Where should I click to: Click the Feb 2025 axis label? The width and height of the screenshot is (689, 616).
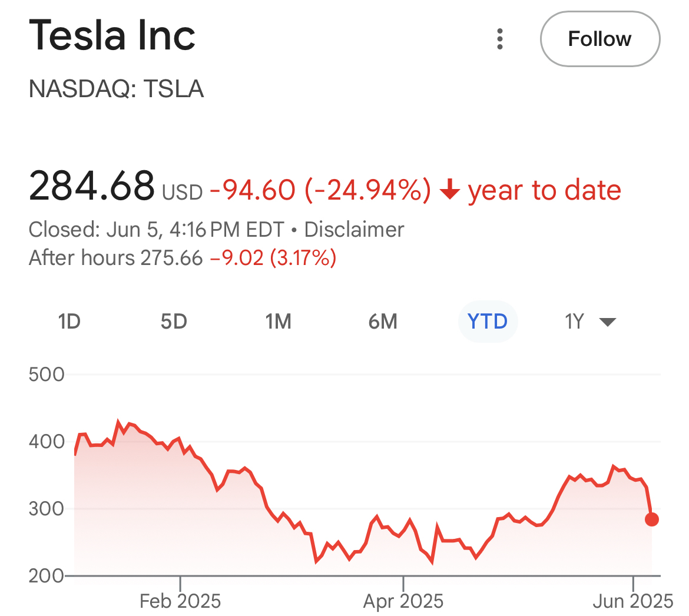tap(180, 601)
